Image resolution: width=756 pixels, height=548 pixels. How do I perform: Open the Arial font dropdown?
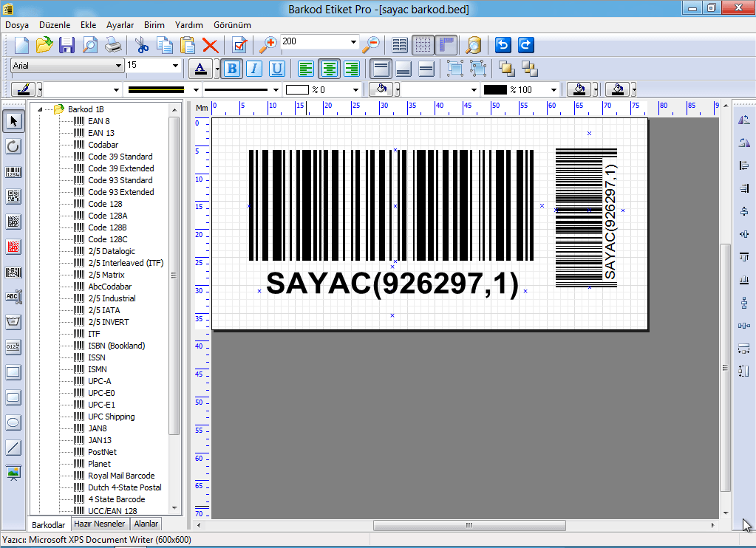point(118,66)
